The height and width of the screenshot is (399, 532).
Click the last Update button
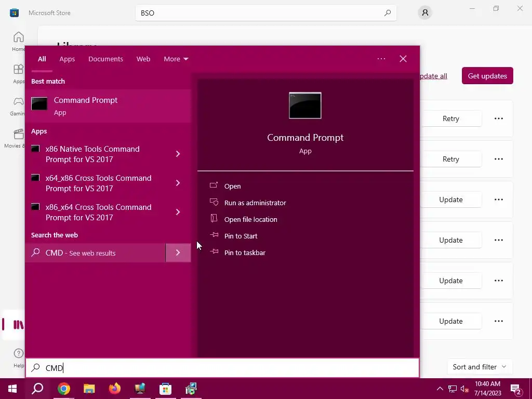pyautogui.click(x=451, y=321)
